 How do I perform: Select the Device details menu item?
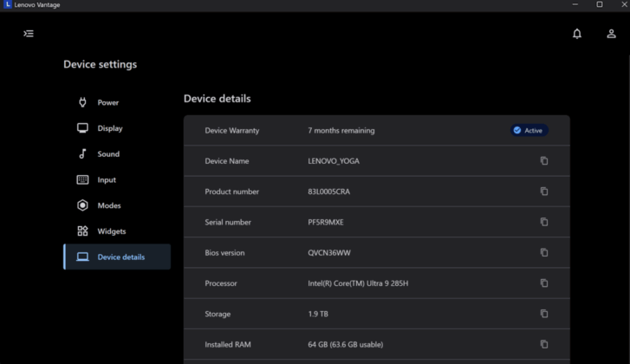tap(117, 257)
